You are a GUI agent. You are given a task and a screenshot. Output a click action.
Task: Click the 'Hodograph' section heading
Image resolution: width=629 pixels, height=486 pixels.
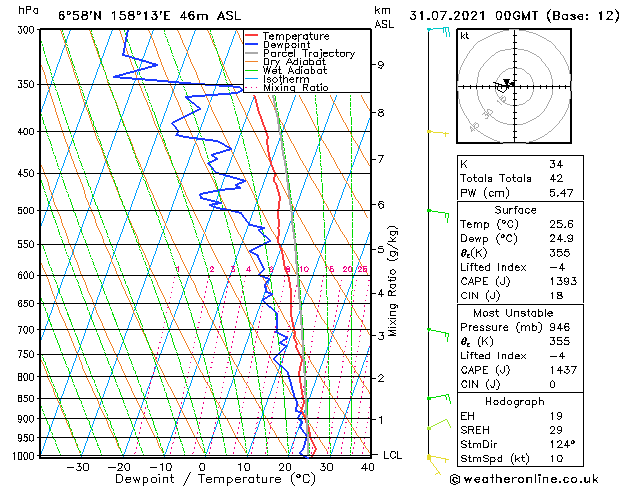(x=515, y=401)
